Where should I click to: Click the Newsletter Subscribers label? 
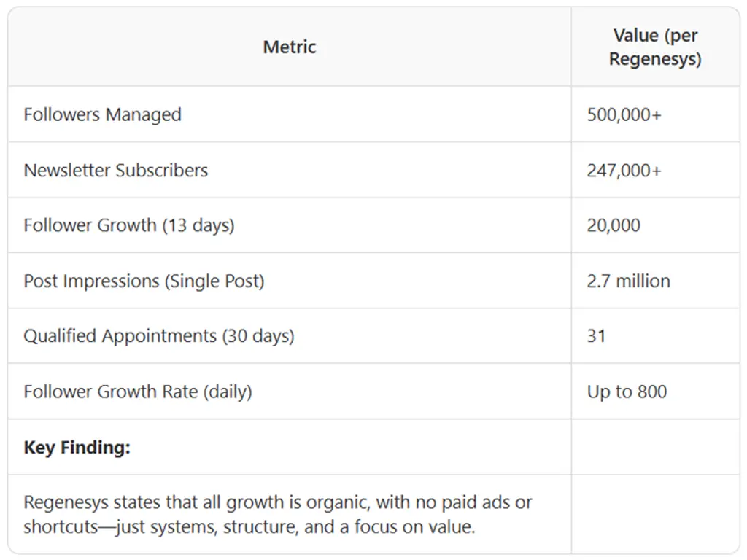115,170
